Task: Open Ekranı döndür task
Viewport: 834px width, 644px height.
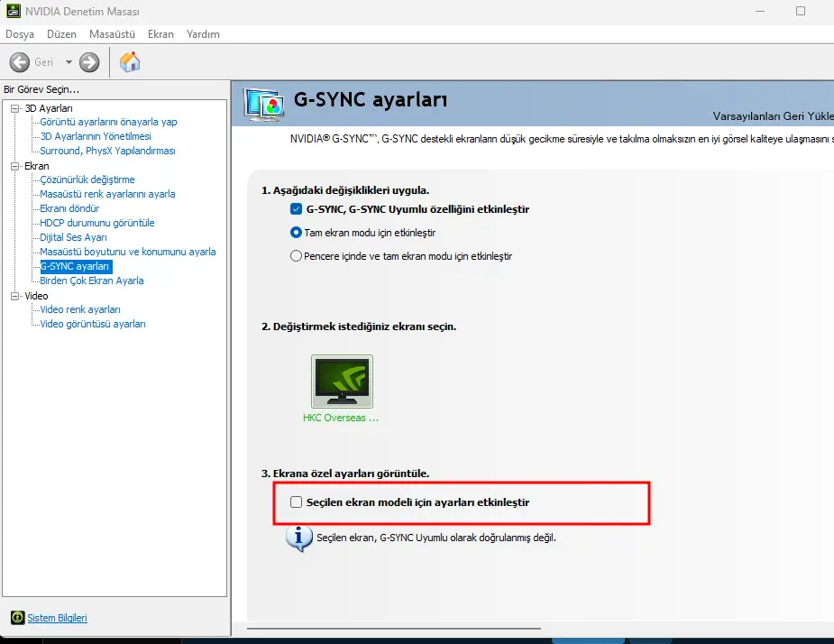Action: [x=69, y=208]
